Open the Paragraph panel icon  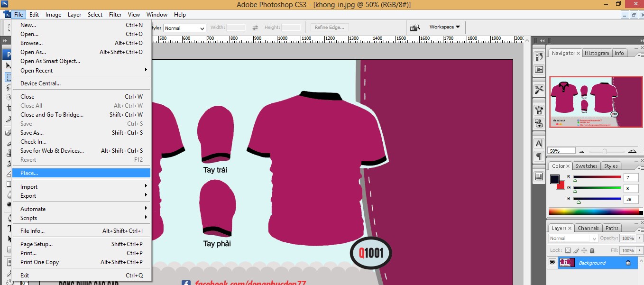point(539,156)
